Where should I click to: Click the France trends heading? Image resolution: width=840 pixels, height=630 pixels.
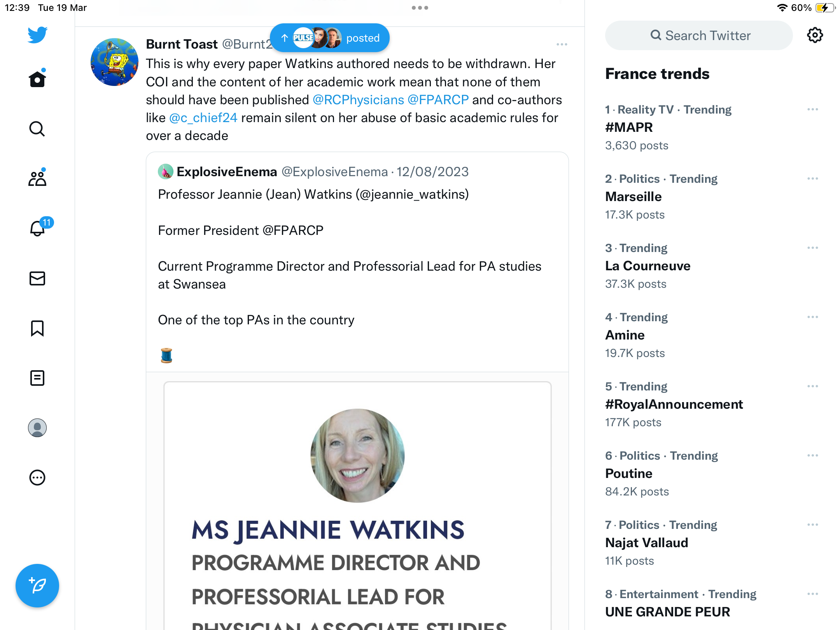657,73
